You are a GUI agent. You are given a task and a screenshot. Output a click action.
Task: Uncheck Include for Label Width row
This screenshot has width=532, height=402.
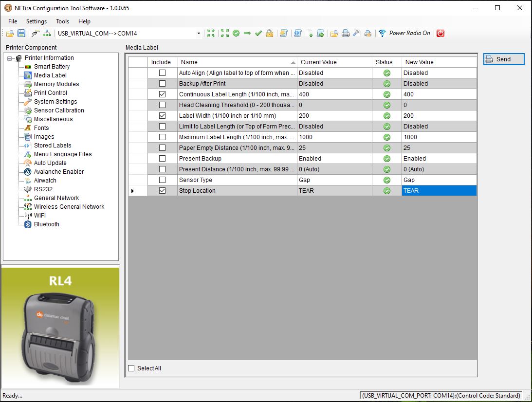162,116
